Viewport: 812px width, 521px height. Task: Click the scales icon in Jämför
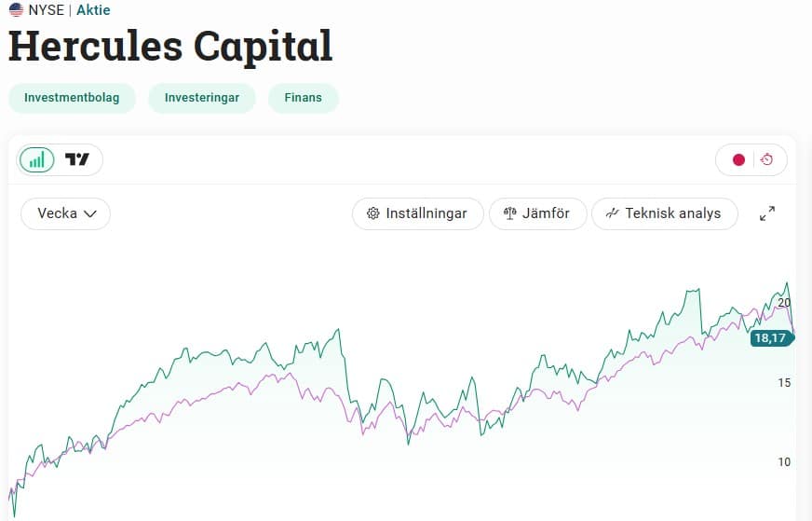tap(510, 213)
